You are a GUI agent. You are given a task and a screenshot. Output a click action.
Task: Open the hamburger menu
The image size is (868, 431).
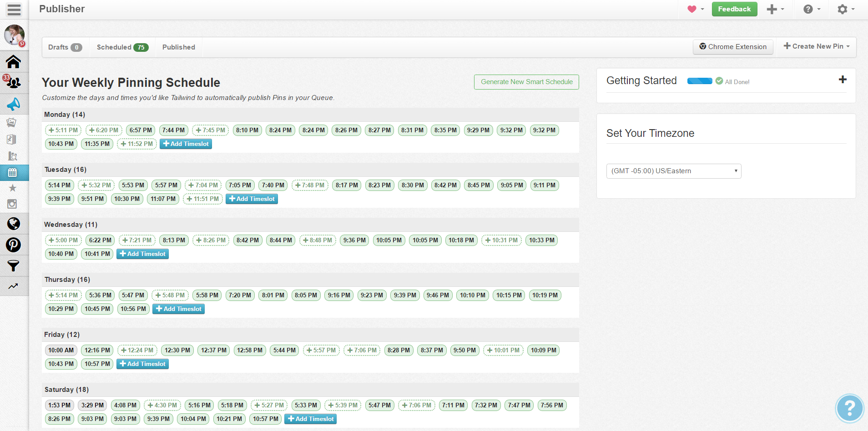(14, 10)
